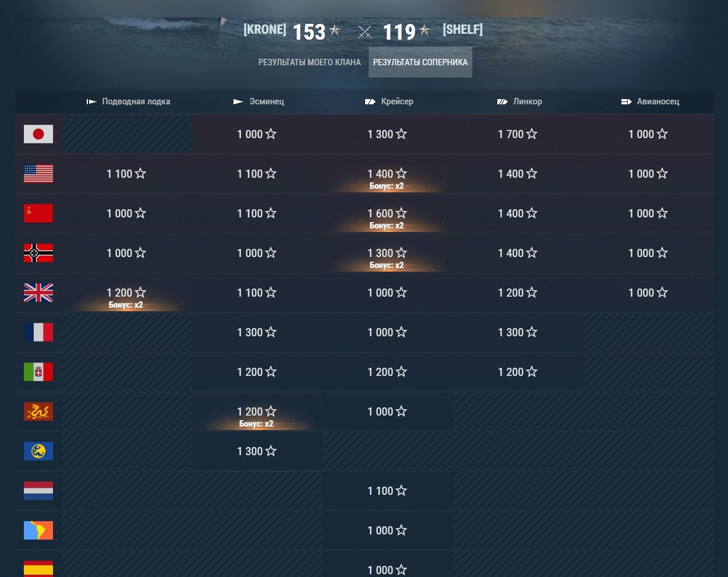The height and width of the screenshot is (577, 728).
Task: Click the USA flag icon
Action: (x=38, y=174)
